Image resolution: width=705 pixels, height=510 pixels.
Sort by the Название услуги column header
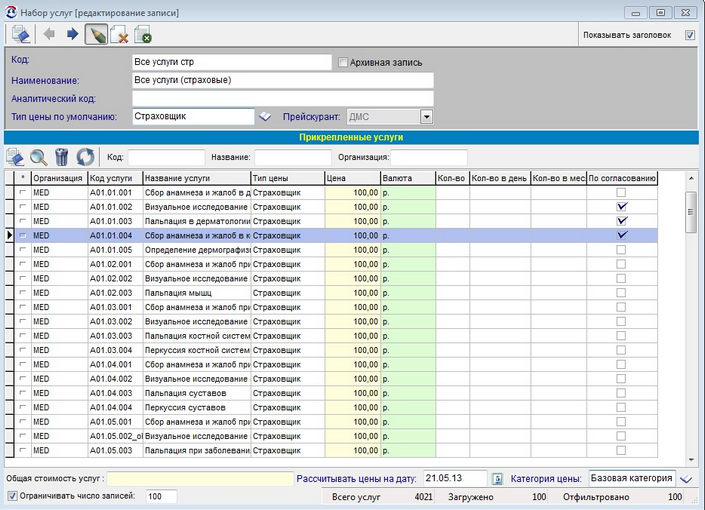point(196,178)
